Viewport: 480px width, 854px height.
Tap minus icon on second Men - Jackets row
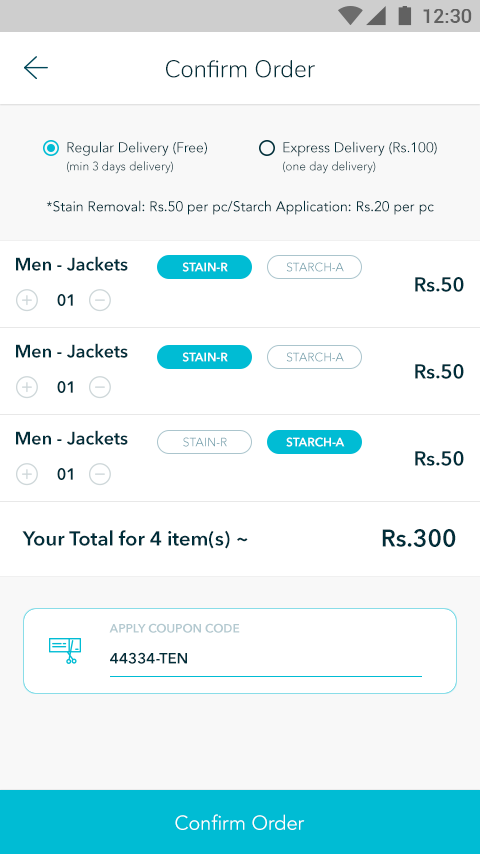(x=100, y=387)
